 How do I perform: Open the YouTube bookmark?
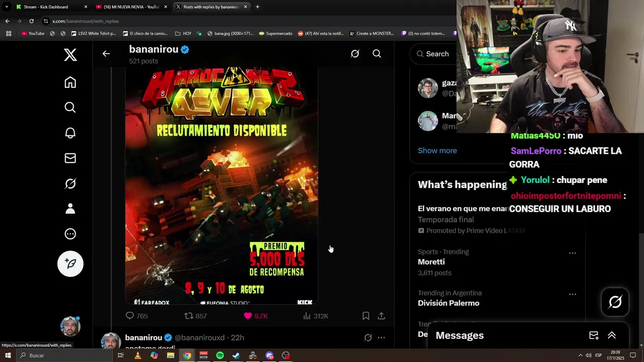tap(33, 34)
